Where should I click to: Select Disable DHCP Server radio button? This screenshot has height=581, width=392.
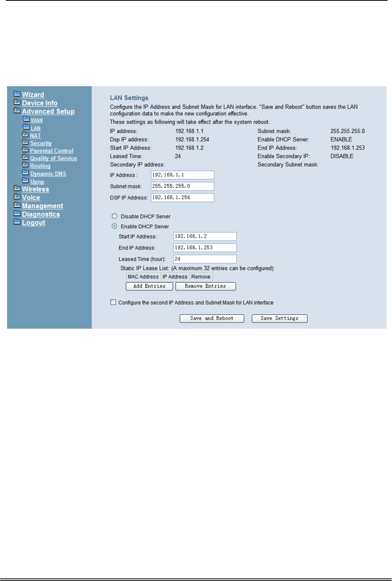click(x=115, y=216)
